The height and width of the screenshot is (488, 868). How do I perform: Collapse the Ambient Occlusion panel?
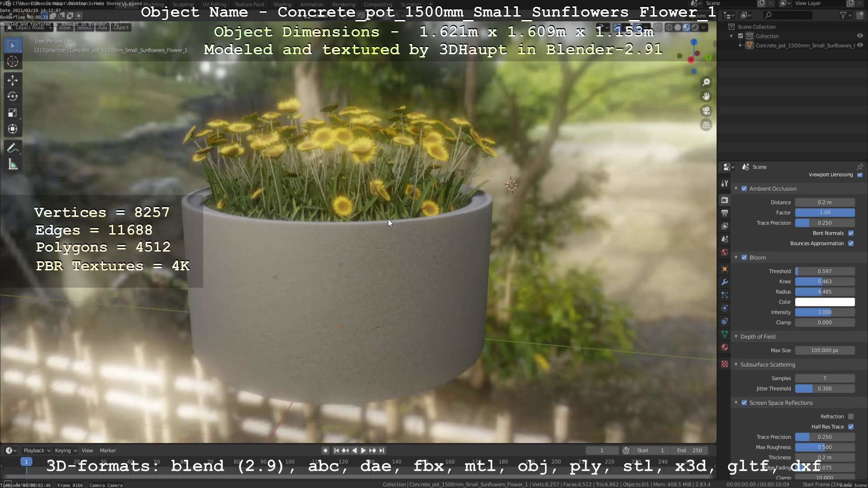coord(736,188)
